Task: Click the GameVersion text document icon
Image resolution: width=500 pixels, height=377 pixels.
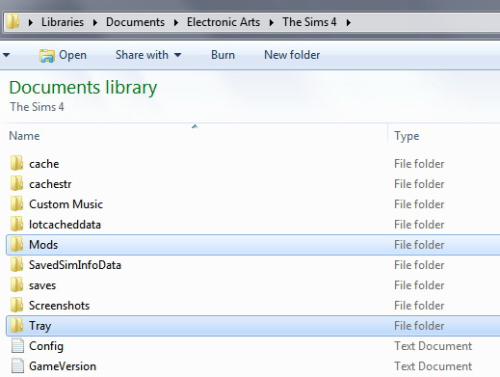Action: [17, 366]
